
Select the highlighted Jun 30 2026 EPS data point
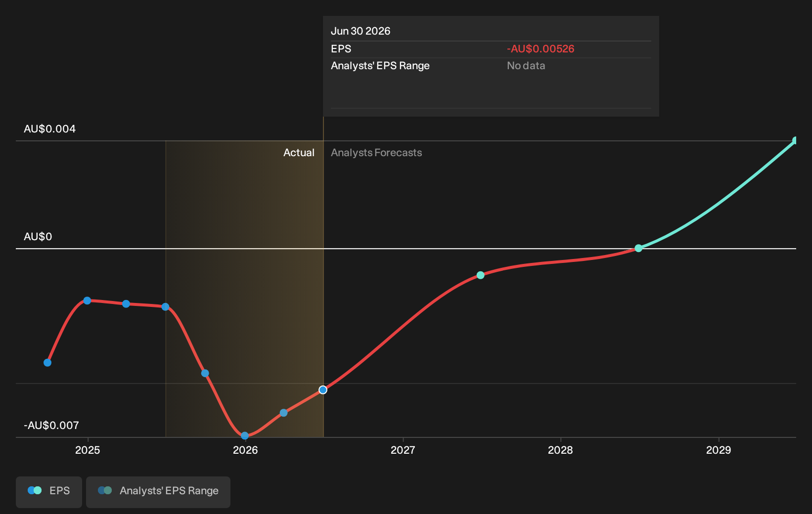coord(323,390)
